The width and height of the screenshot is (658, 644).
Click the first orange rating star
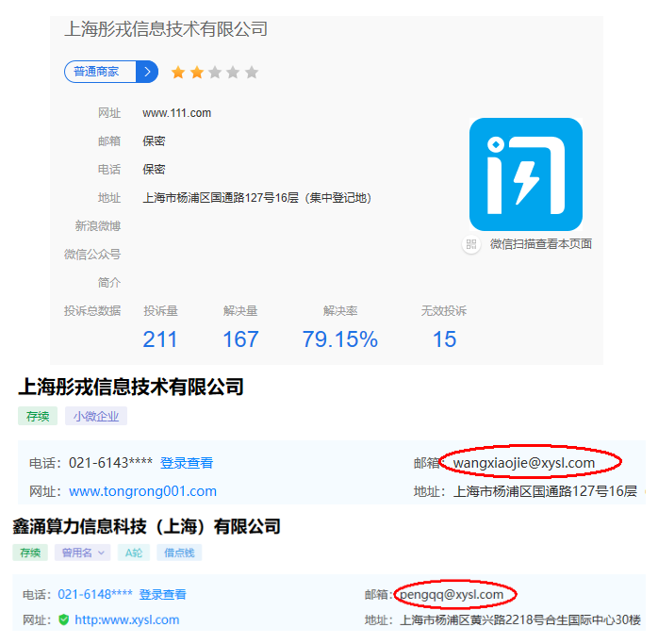coord(178,73)
